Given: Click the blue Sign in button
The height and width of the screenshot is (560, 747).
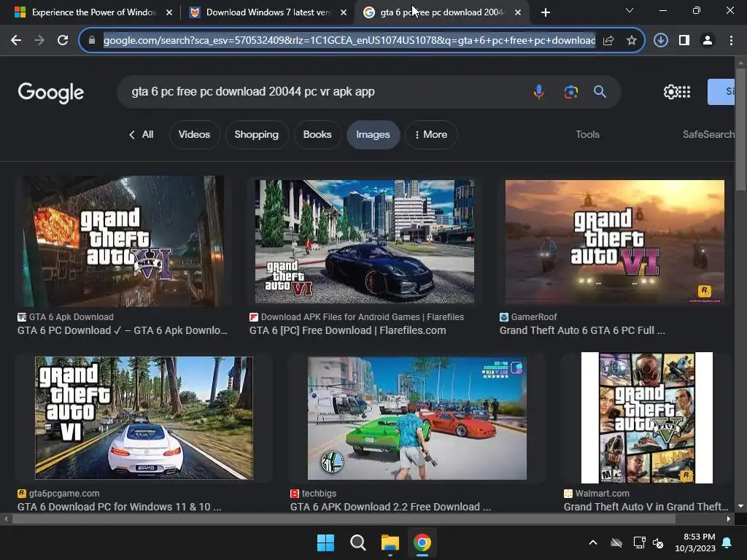Looking at the screenshot, I should (721, 91).
